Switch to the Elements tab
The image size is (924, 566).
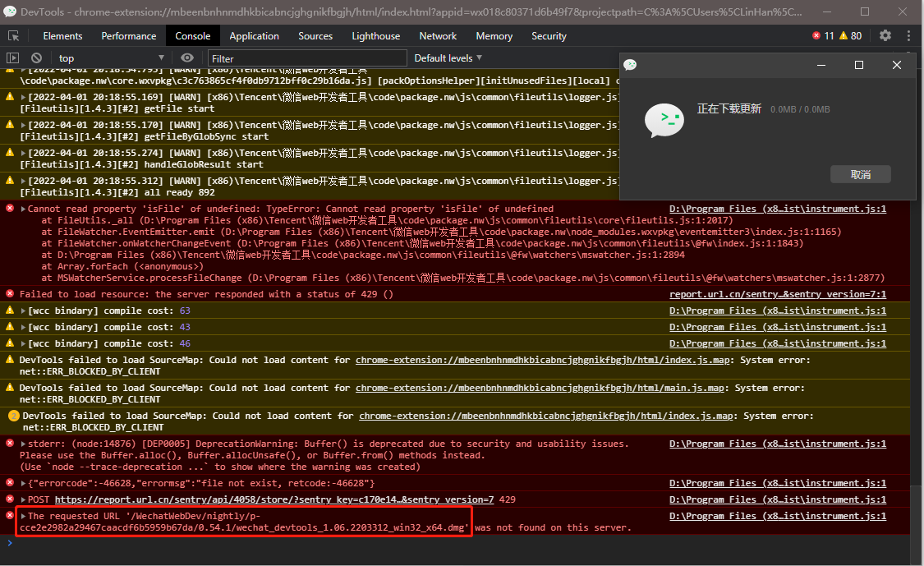click(x=62, y=36)
